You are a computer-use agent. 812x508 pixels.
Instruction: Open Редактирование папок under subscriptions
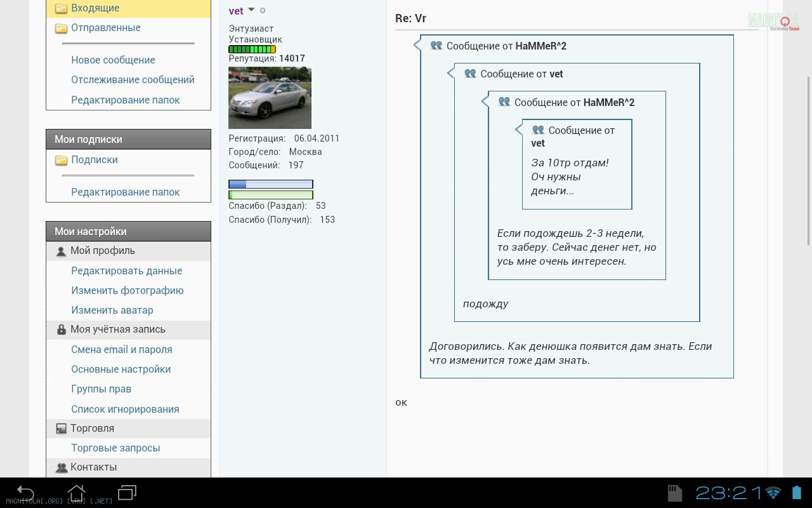[x=126, y=192]
